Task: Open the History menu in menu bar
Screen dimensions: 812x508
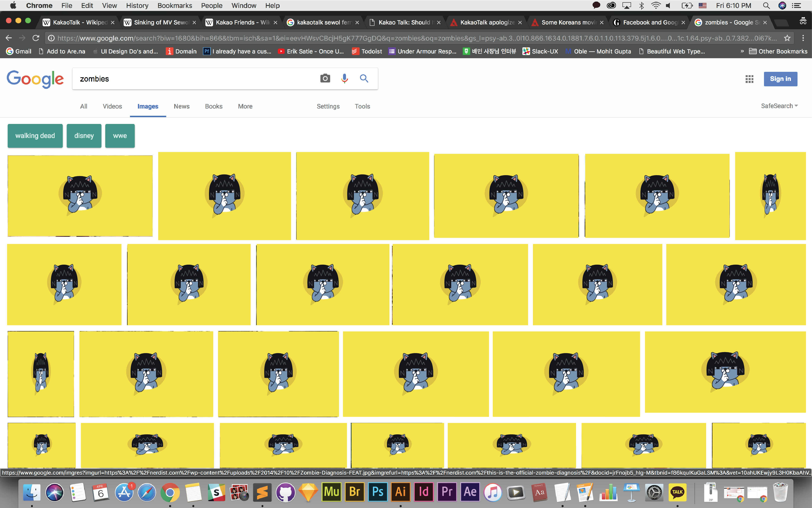Action: (137, 5)
